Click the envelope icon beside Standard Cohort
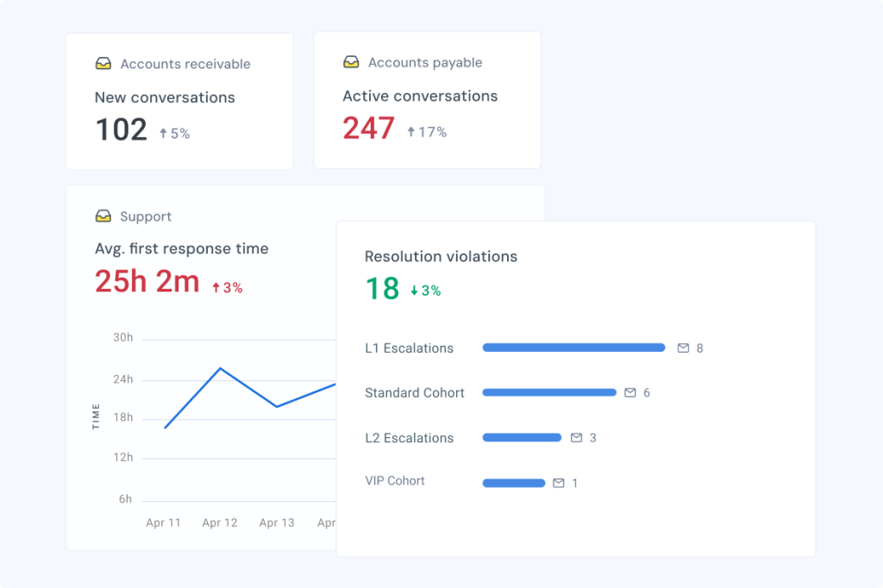The width and height of the screenshot is (883, 588). (x=630, y=392)
